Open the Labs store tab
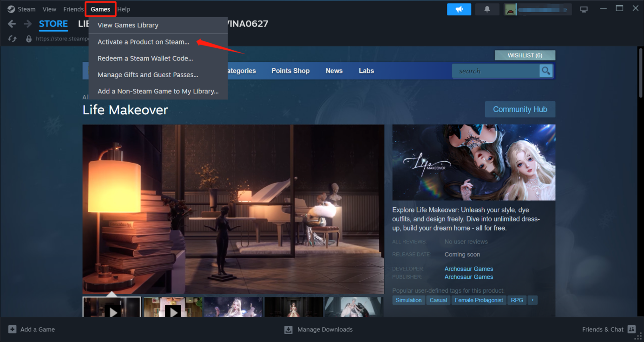This screenshot has height=342, width=644. point(366,71)
